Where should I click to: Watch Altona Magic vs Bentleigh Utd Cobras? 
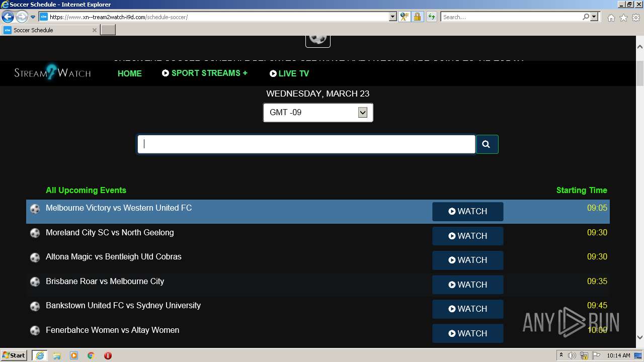(x=467, y=260)
